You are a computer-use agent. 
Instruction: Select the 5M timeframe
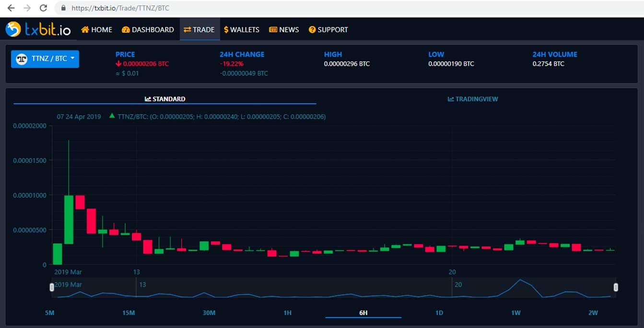(x=49, y=312)
